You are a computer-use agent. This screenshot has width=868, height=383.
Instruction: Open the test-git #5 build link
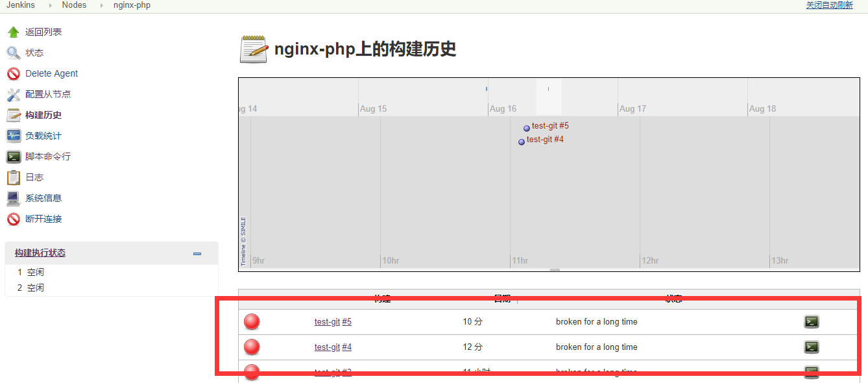(x=333, y=321)
